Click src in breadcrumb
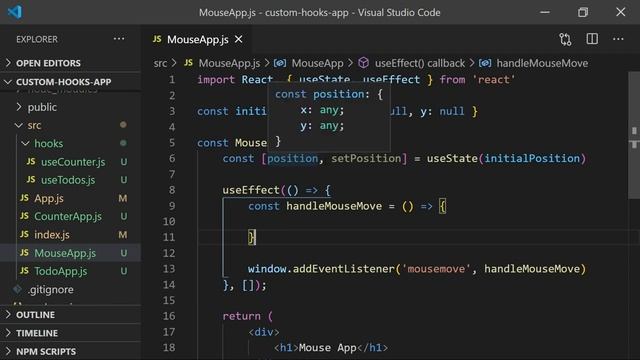640x360 pixels. pos(160,63)
